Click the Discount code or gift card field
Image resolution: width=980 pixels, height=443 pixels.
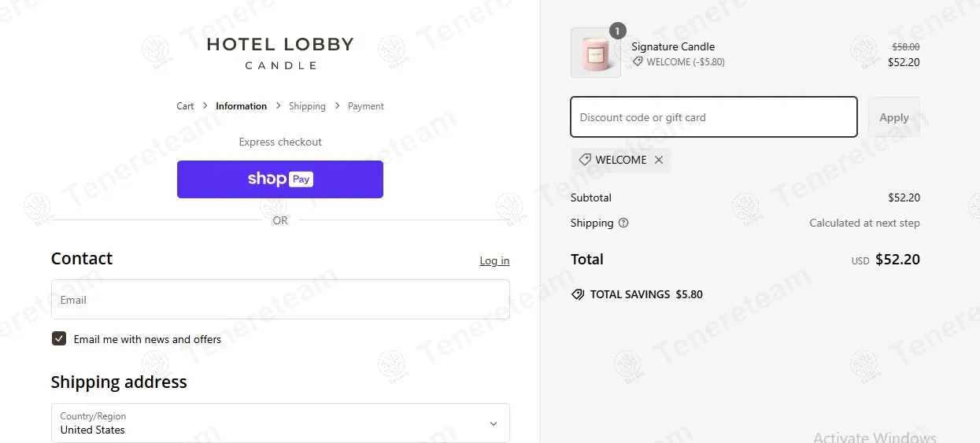[x=713, y=117]
